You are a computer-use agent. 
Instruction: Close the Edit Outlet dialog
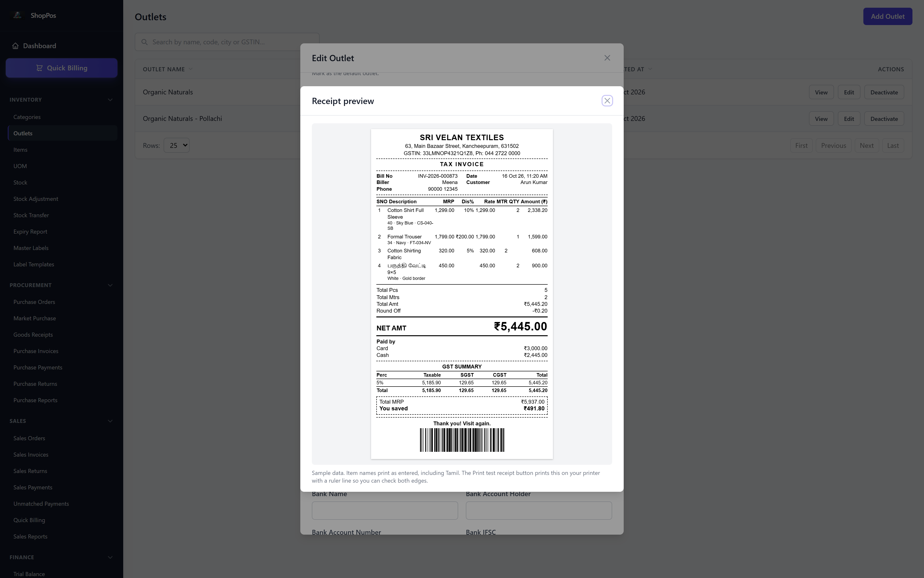(607, 58)
